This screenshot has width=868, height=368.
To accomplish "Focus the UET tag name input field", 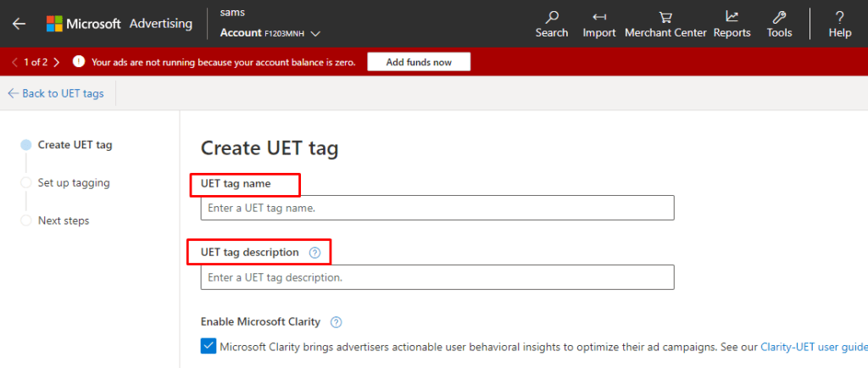I will [x=437, y=208].
